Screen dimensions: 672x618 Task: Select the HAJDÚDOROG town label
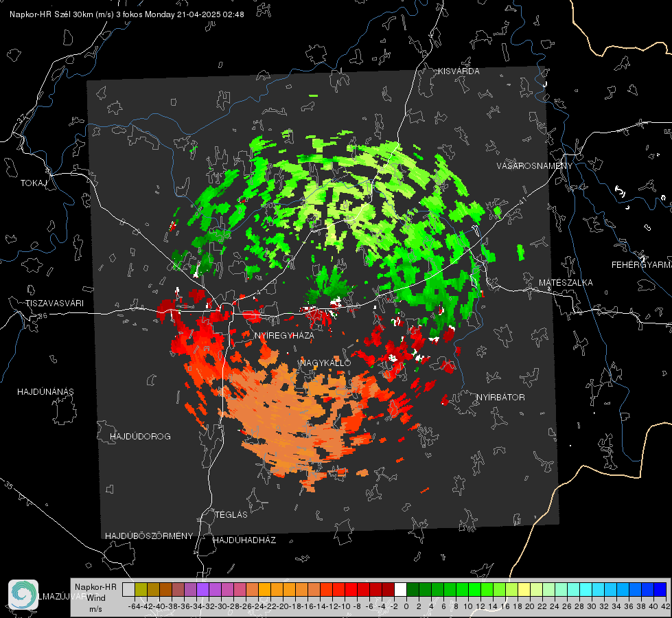tap(140, 437)
